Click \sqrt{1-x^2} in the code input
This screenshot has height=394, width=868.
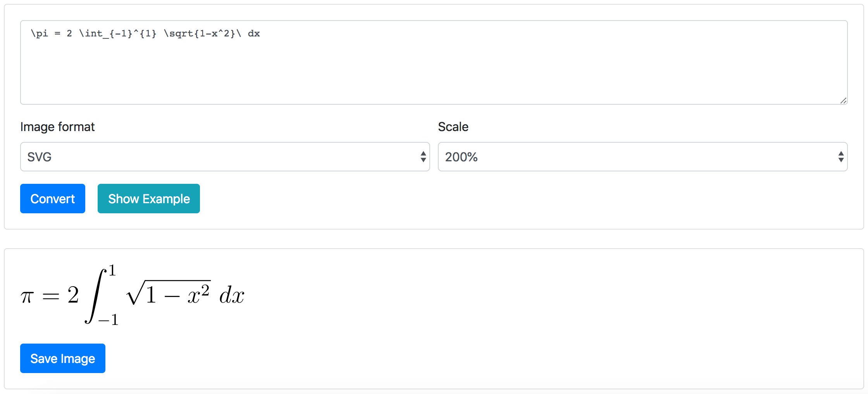(199, 34)
